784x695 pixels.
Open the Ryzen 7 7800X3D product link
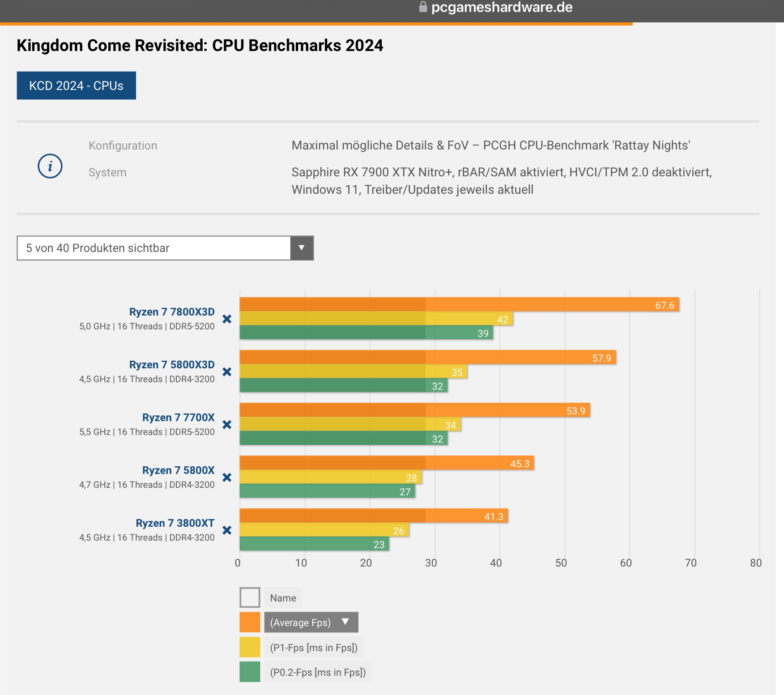172,312
